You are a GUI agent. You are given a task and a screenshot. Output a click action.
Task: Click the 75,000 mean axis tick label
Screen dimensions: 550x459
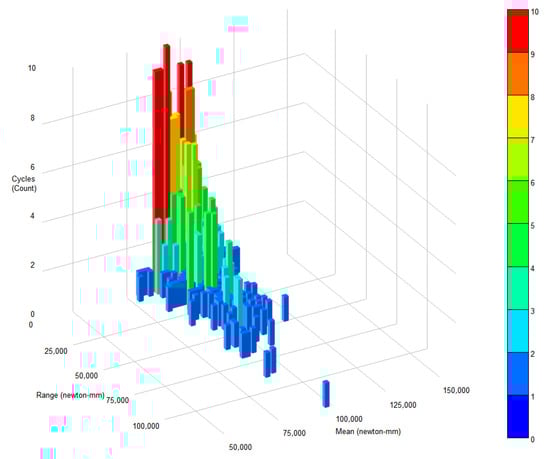294,433
